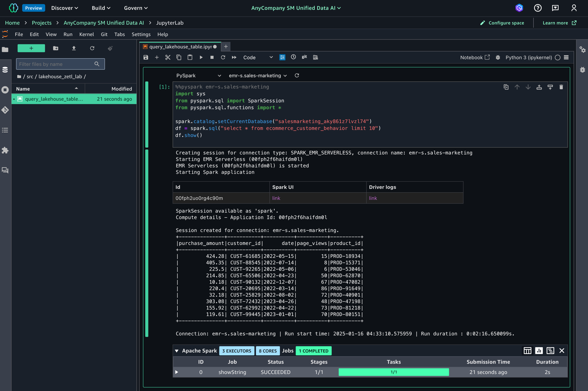This screenshot has height=391, width=588.
Task: Switch Spark monitor to chart view
Action: 539,351
